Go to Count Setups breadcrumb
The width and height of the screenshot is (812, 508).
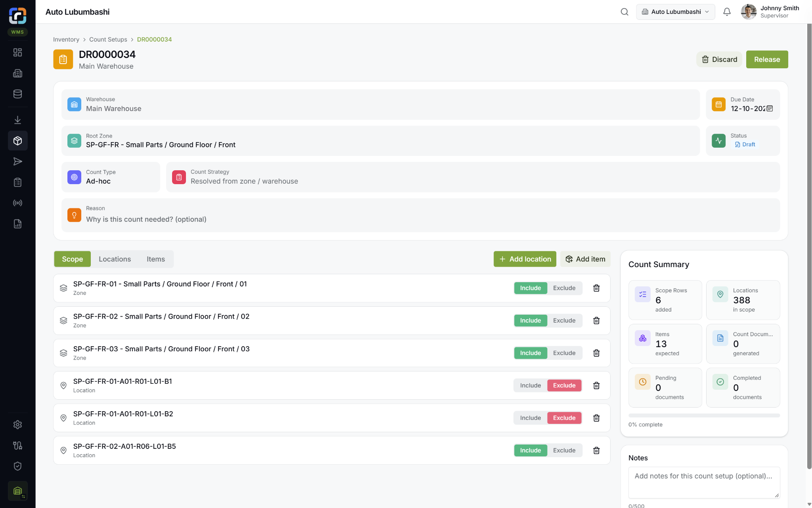(x=108, y=40)
